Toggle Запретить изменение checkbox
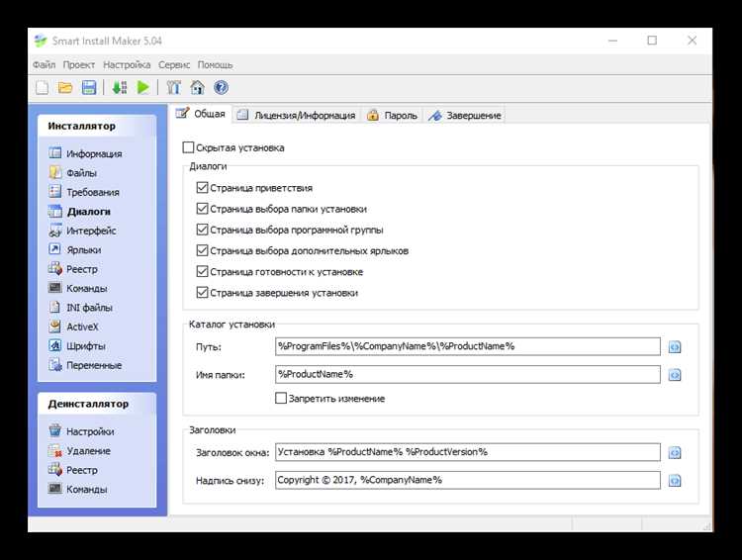 [281, 399]
